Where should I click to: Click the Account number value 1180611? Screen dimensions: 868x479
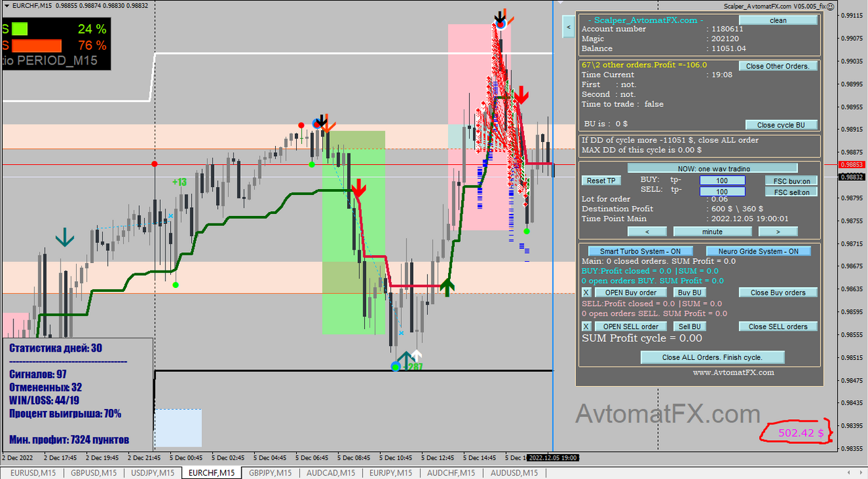point(727,29)
